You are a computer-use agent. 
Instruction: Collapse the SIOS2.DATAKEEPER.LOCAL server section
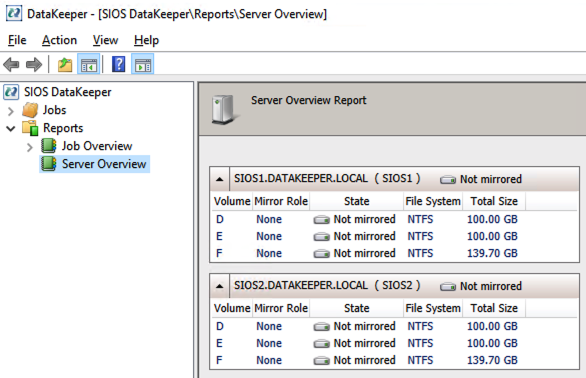pos(220,286)
